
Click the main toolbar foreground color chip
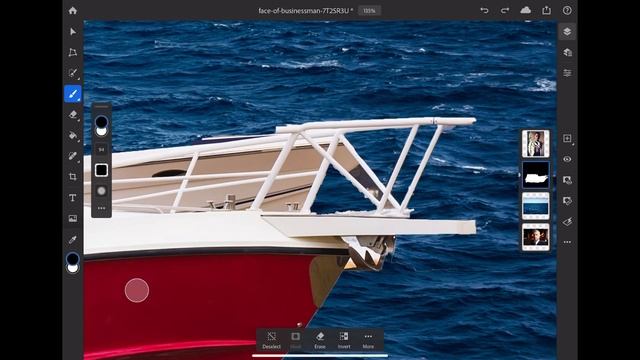tap(73, 258)
